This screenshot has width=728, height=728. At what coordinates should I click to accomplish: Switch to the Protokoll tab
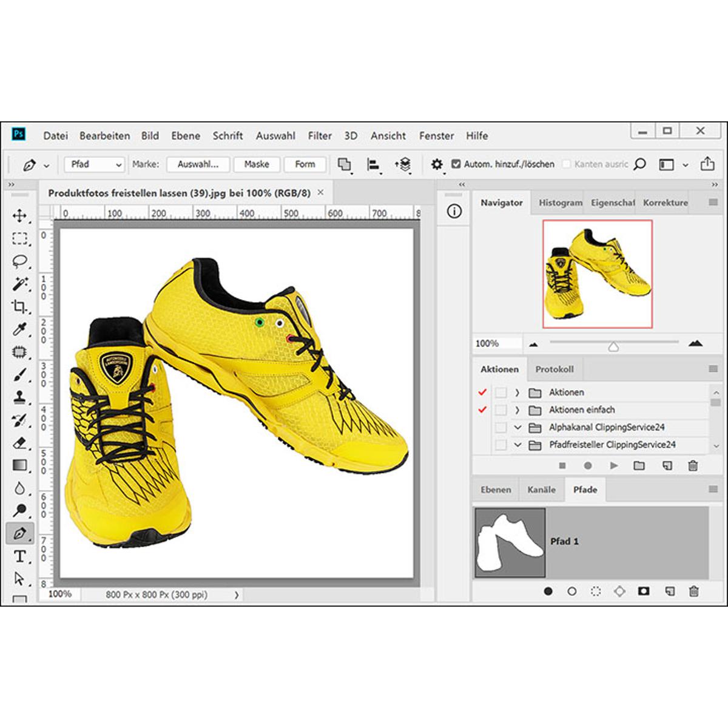(x=554, y=369)
